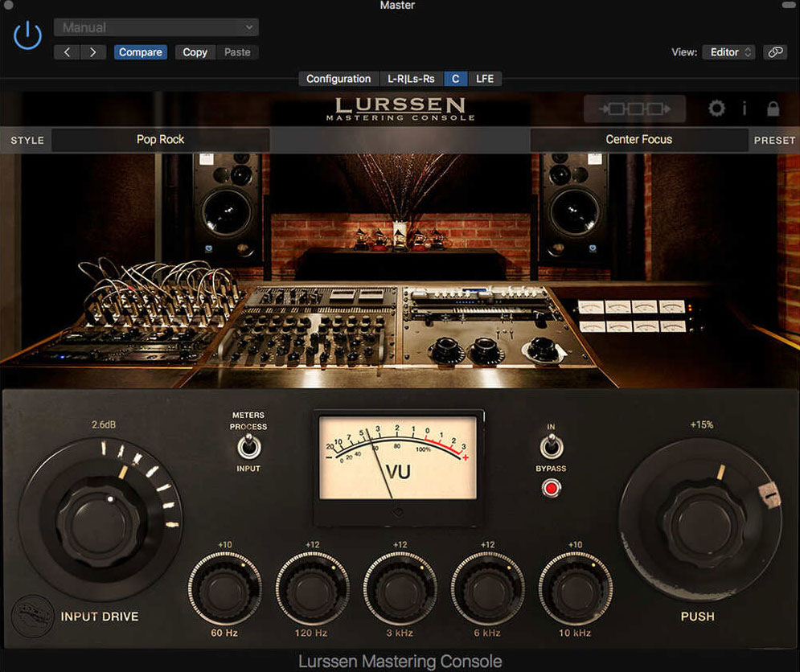The width and height of the screenshot is (800, 672).
Task: Click the +12 value above 120 Hz
Action: [312, 545]
